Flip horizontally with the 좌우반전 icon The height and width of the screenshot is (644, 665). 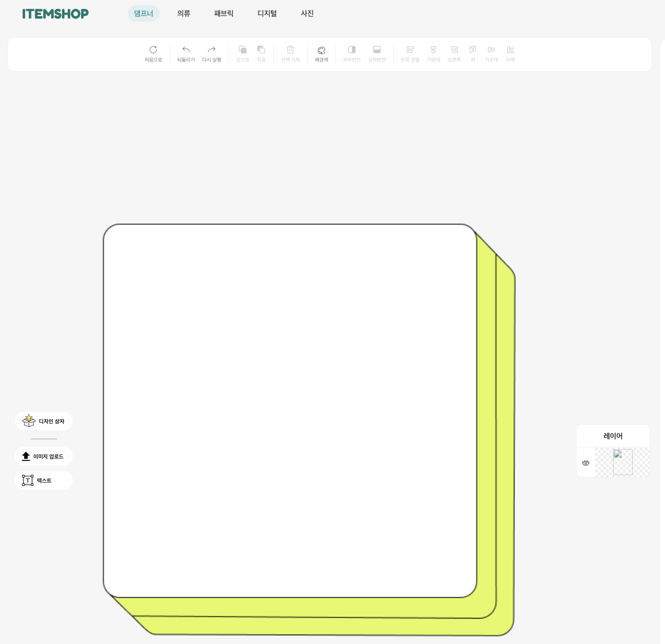coord(351,50)
